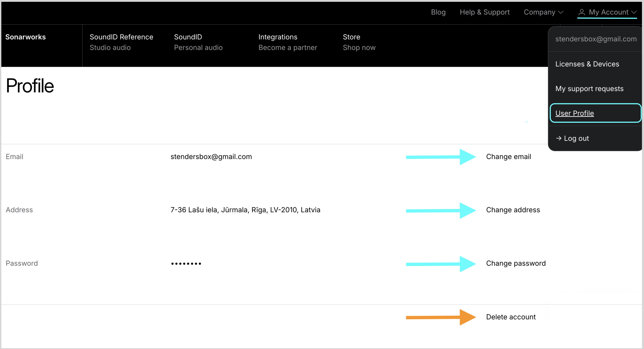644x349 pixels.
Task: Open SoundID Reference studio audio menu
Action: [121, 42]
